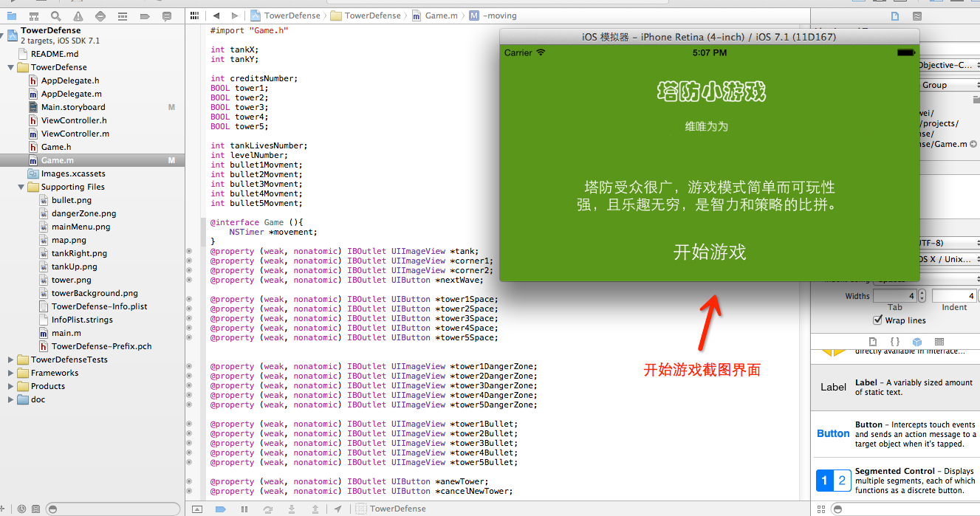The width and height of the screenshot is (980, 516).
Task: Click the Step into debug icon
Action: [x=292, y=509]
